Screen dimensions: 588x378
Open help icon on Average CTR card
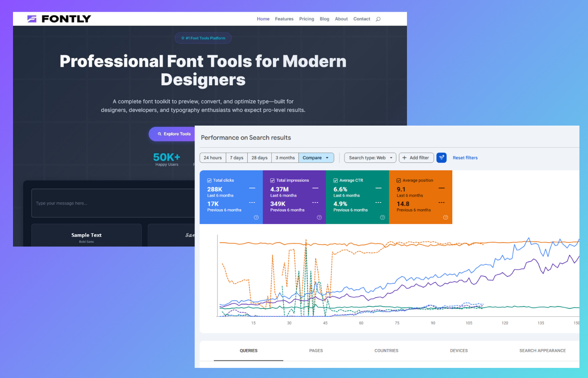pos(383,218)
